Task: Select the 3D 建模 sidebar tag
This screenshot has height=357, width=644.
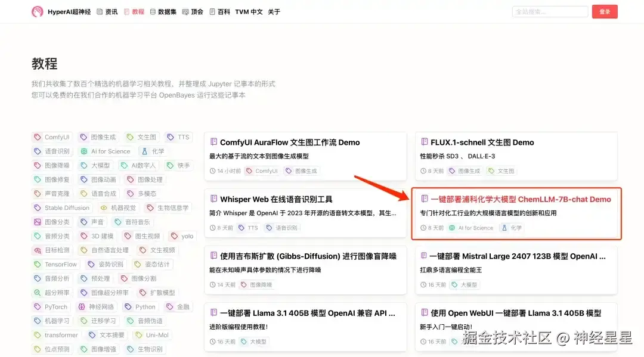Action: click(x=97, y=236)
